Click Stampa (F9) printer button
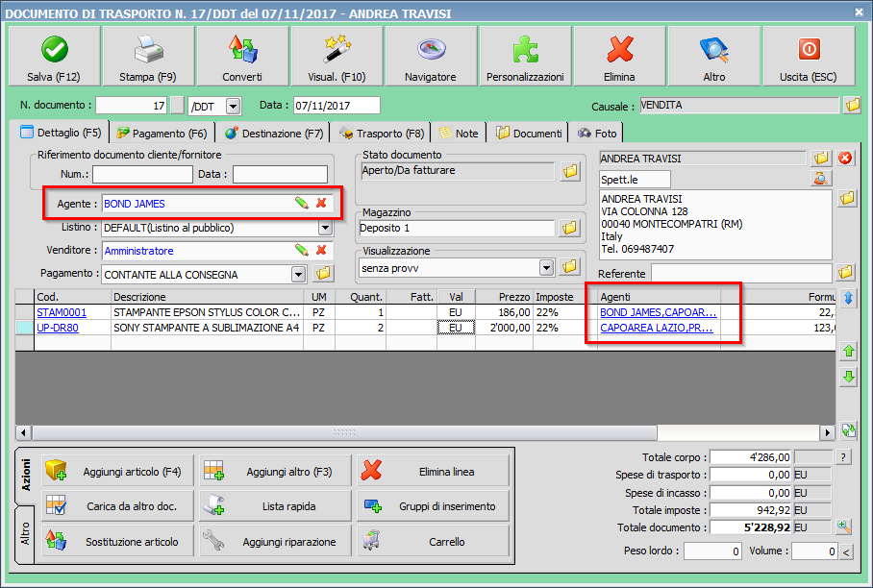The width and height of the screenshot is (873, 588). coord(148,56)
